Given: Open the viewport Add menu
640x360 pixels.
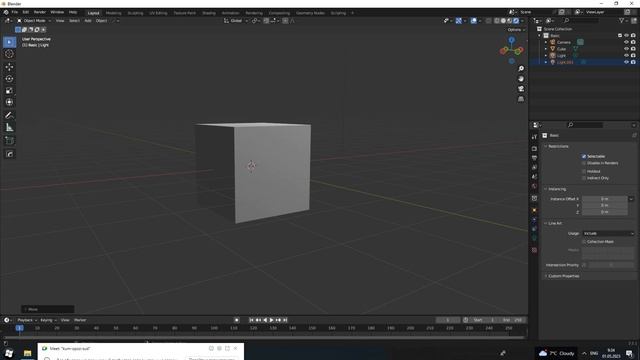Looking at the screenshot, I should [x=88, y=20].
